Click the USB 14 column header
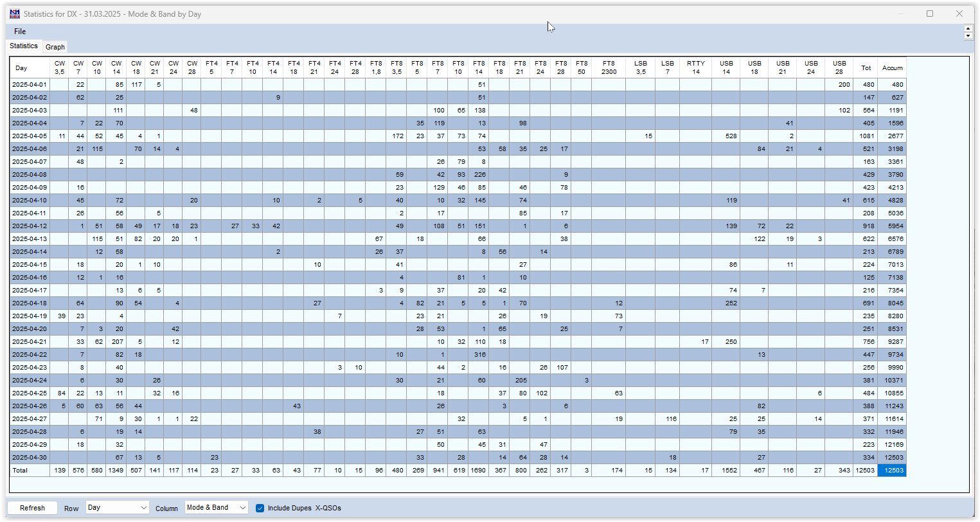The width and height of the screenshot is (980, 522). coord(726,67)
